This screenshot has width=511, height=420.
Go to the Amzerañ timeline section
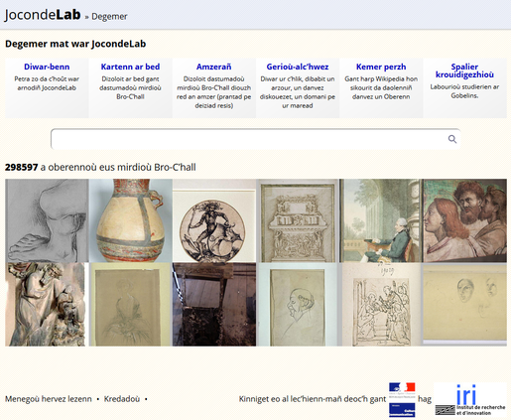click(x=213, y=67)
